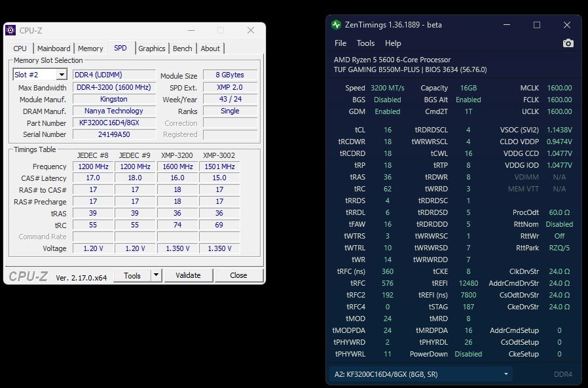The height and width of the screenshot is (388, 588).
Task: Maximize the ZenTimings window
Action: point(537,25)
